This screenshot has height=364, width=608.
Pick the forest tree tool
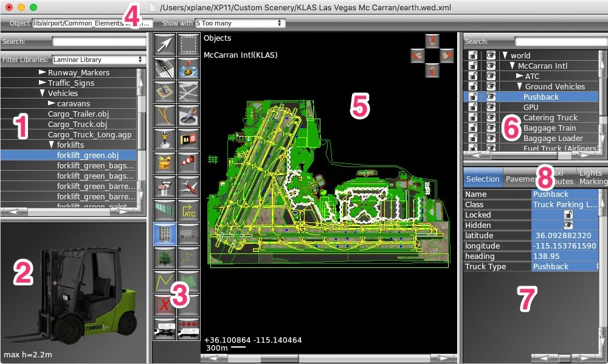[165, 258]
